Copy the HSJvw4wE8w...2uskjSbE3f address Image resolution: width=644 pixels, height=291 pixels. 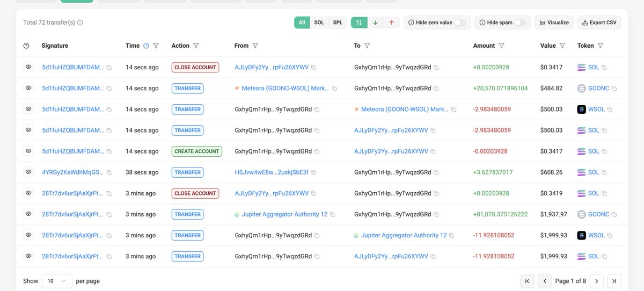(313, 172)
